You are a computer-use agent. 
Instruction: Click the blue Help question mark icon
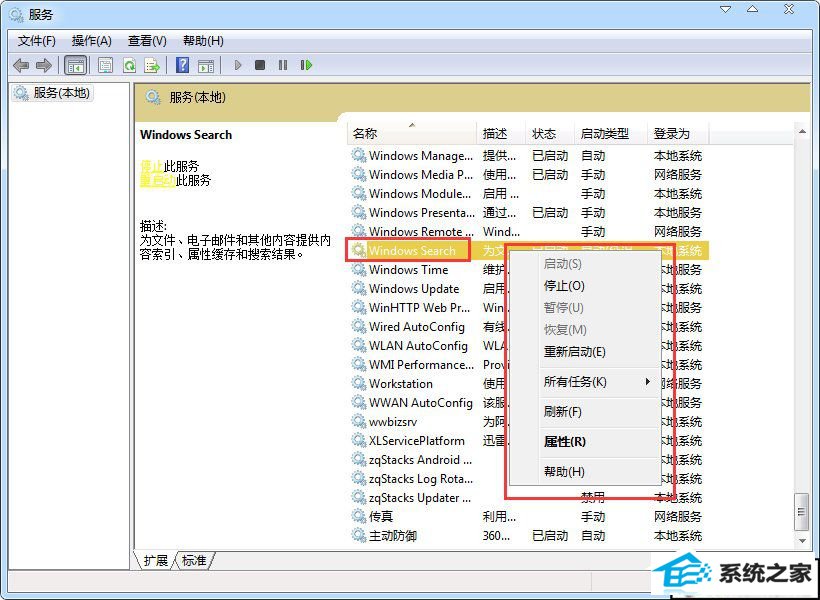[x=183, y=65]
